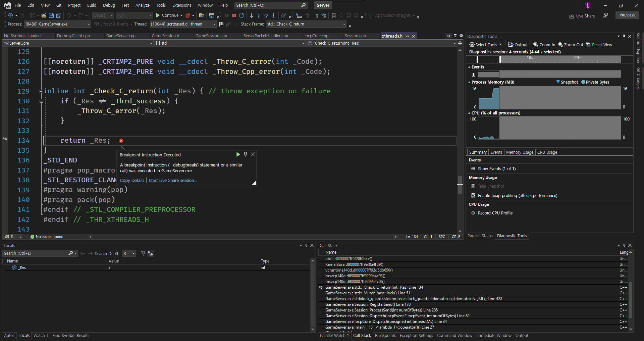Click the Save All icon
The height and width of the screenshot is (341, 644).
[59, 15]
